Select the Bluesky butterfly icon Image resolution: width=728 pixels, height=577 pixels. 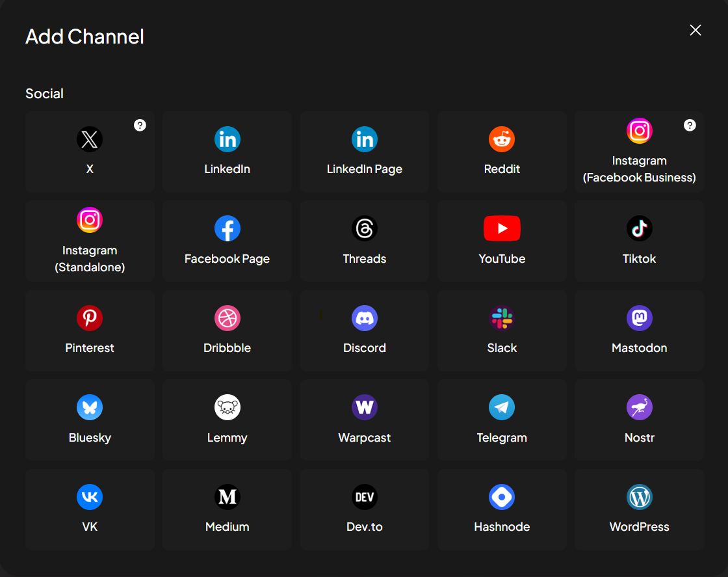tap(90, 407)
